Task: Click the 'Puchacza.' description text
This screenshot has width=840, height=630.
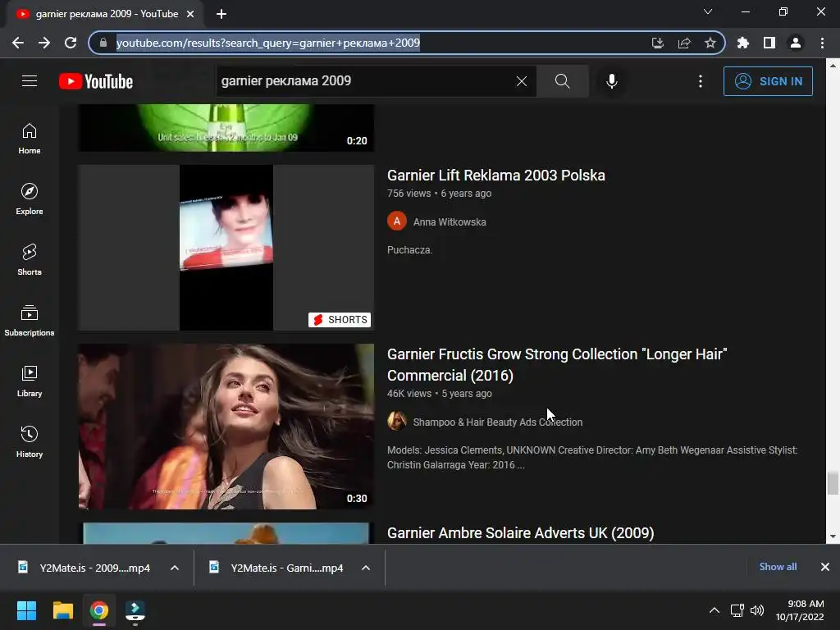Action: (410, 250)
